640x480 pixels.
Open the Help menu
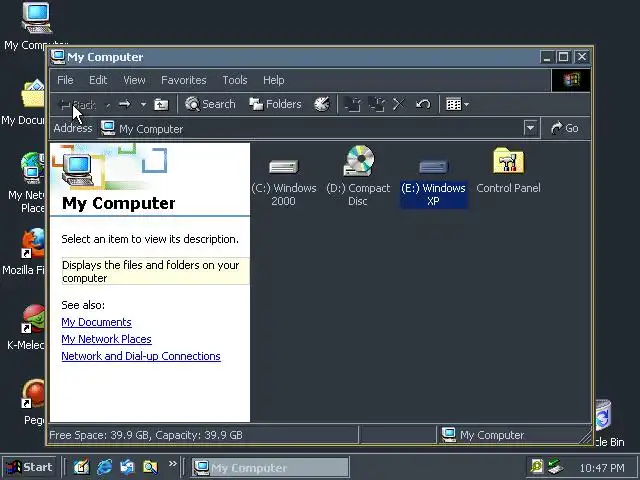coord(273,80)
